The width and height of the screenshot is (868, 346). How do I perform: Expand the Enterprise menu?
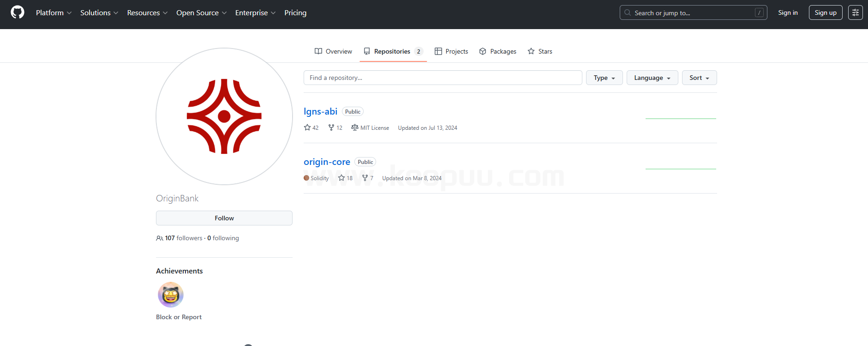click(255, 13)
